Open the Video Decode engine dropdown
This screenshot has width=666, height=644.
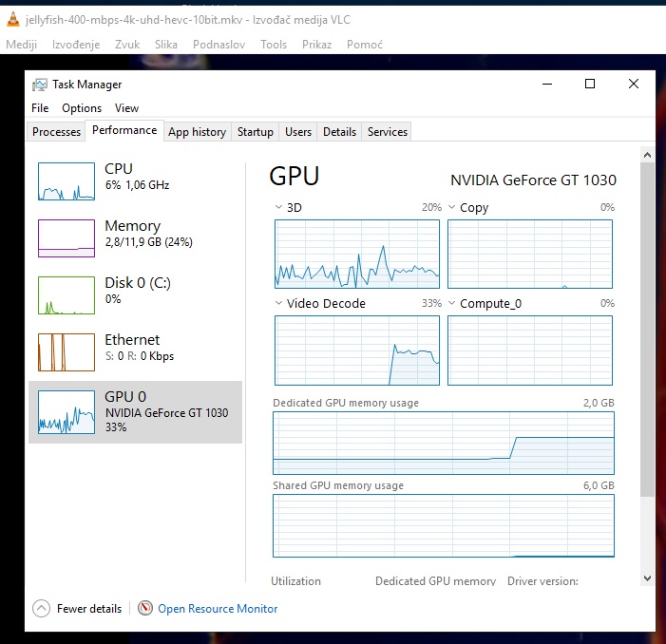tap(279, 304)
